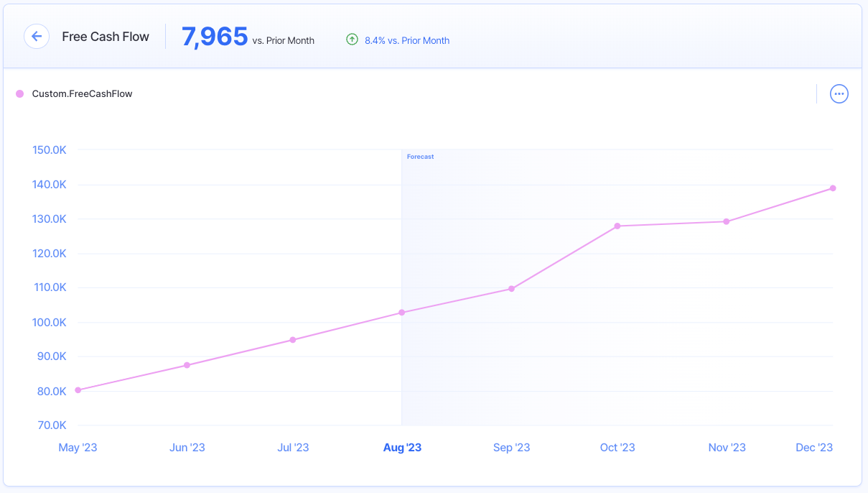
Task: Click the 150.0K y-axis label
Action: [x=50, y=150]
